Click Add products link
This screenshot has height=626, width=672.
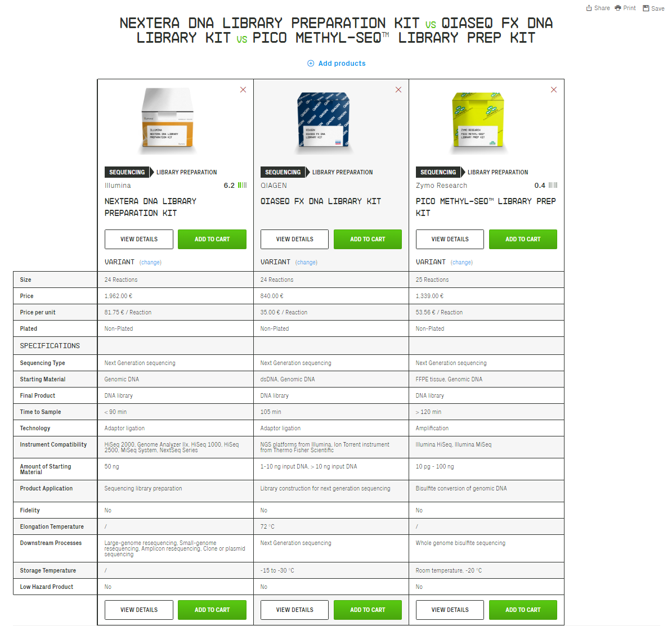(x=342, y=64)
